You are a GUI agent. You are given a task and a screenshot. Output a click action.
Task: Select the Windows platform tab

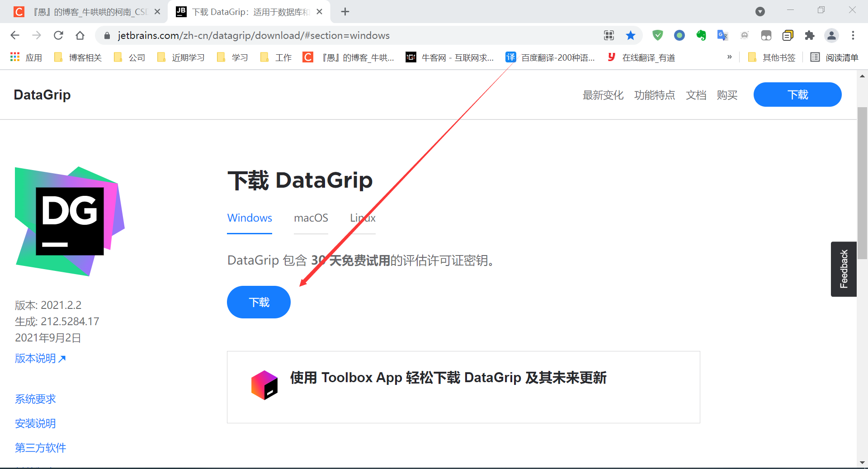pos(250,218)
